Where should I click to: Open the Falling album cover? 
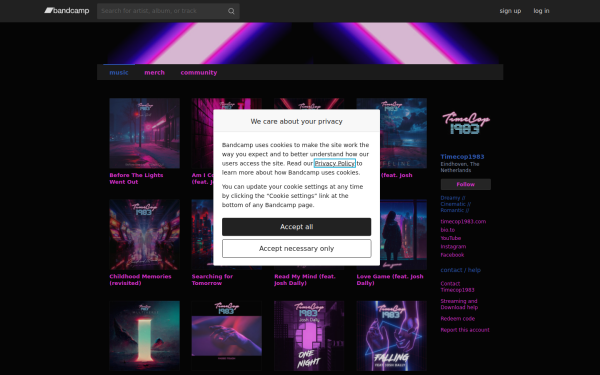(391, 336)
